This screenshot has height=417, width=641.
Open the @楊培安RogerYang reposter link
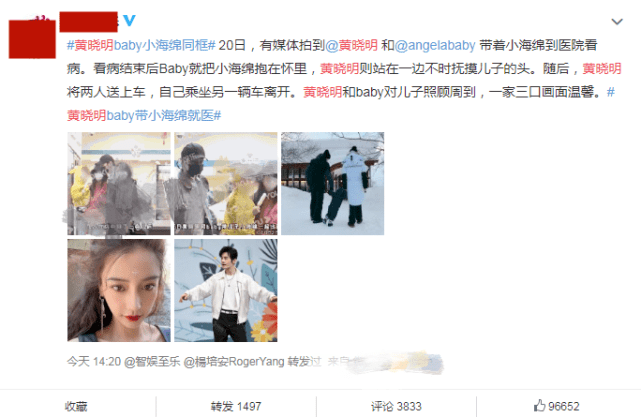coord(234,362)
